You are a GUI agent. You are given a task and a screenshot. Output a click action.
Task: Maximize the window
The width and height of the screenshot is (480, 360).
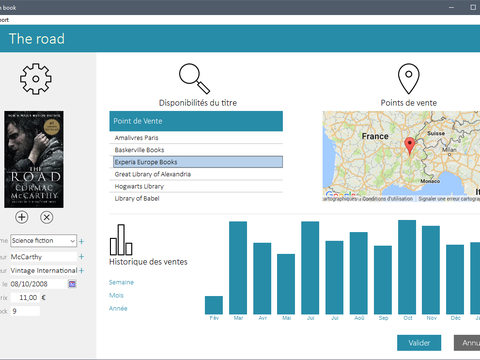coord(473,7)
